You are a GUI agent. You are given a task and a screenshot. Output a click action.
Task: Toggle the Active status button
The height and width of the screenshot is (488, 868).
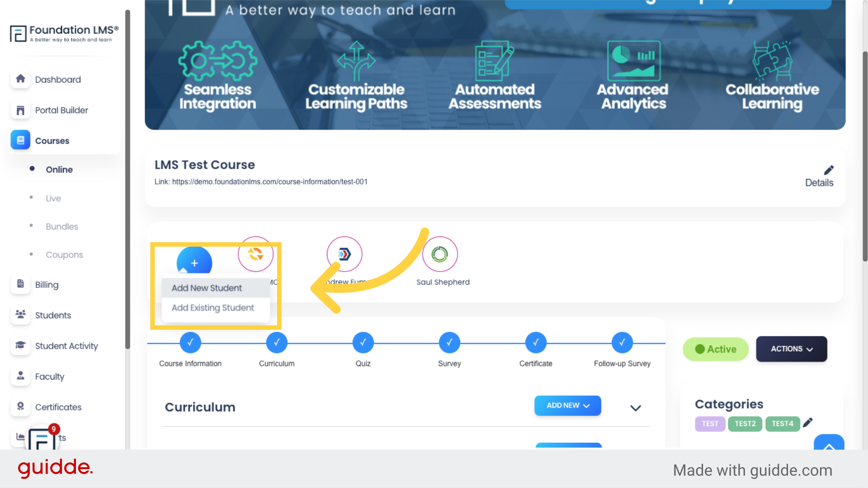click(716, 349)
